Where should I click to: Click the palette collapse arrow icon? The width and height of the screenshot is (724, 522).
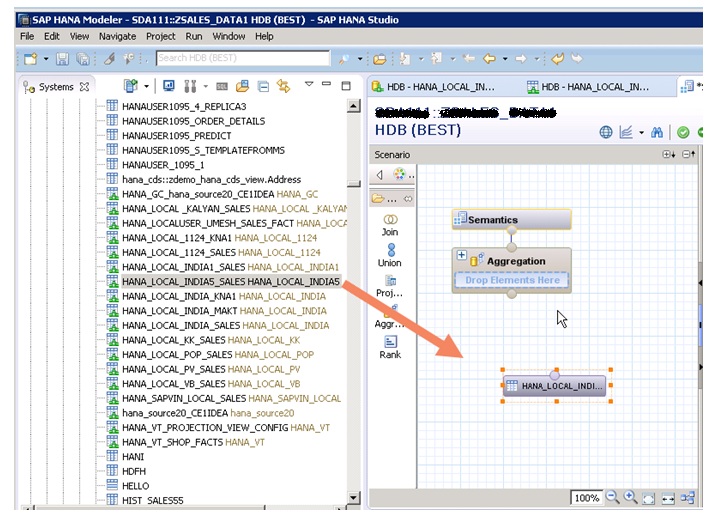380,175
